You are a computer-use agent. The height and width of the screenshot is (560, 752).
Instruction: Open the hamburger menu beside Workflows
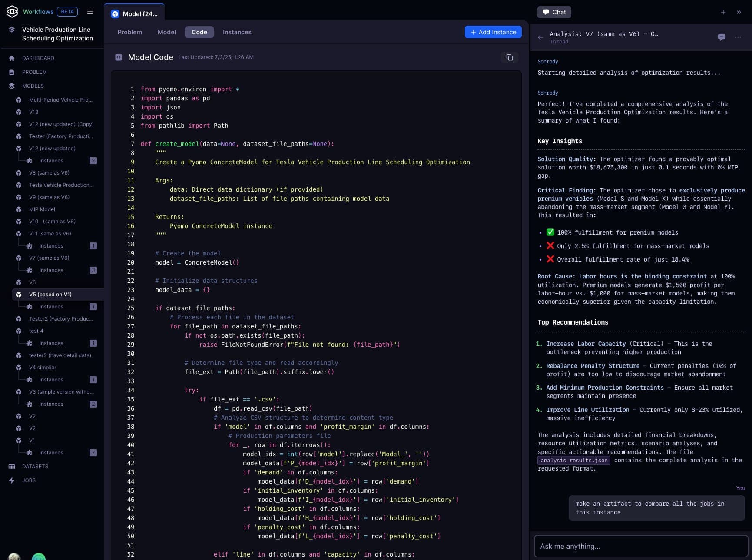[90, 12]
